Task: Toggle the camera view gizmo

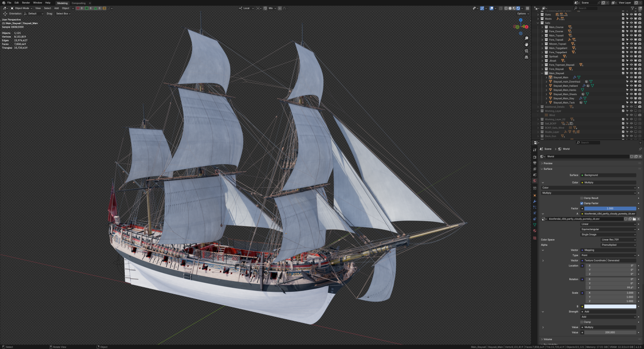Action: pos(526,51)
